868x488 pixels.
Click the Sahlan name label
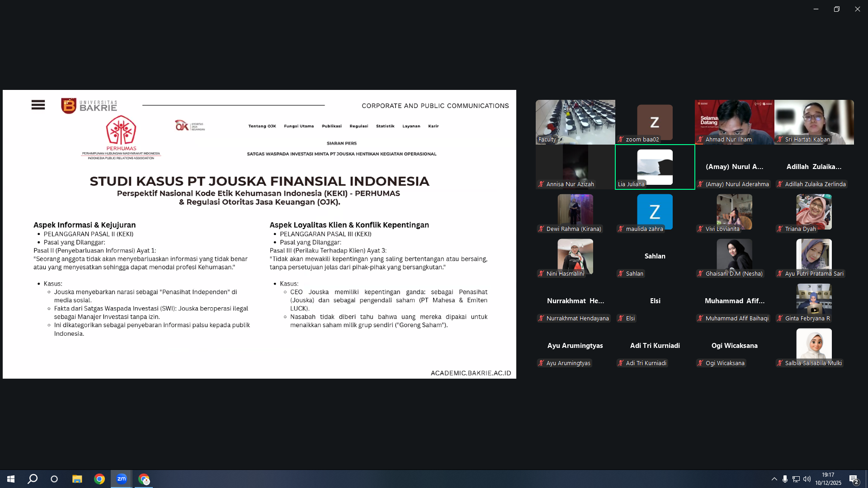635,274
